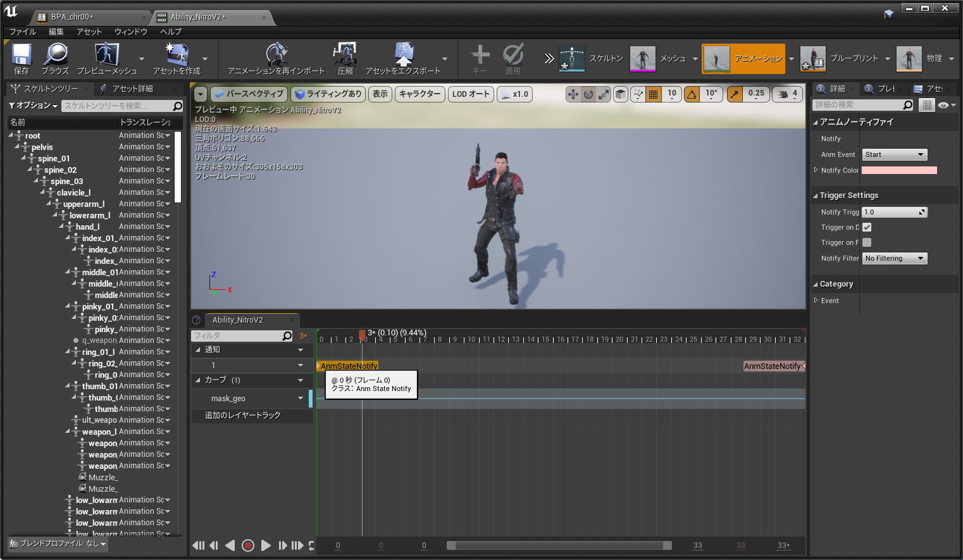Select the scale gizmo tool in viewport

604,94
